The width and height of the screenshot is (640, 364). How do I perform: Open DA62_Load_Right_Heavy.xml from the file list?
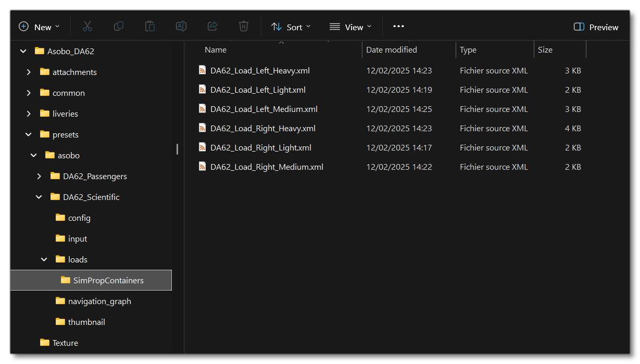[263, 128]
